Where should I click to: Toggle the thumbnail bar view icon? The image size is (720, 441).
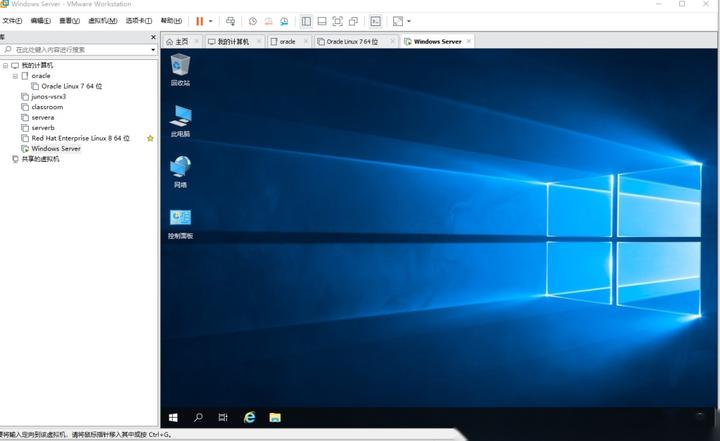click(322, 21)
